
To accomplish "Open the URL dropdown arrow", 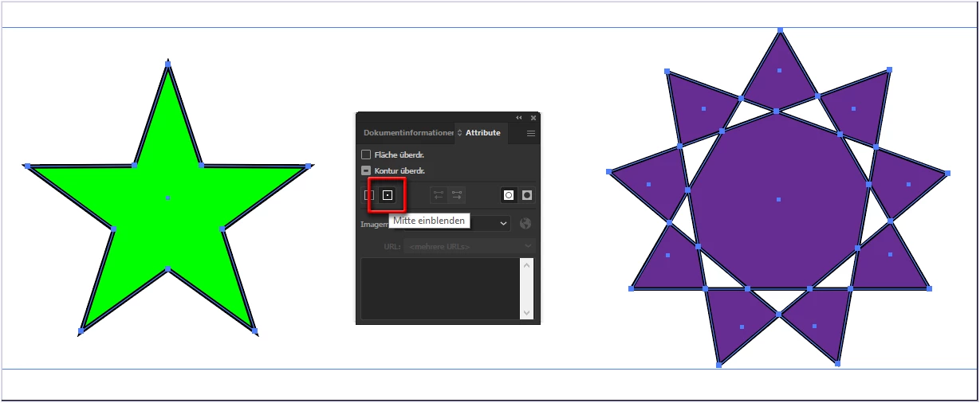I will tap(527, 246).
